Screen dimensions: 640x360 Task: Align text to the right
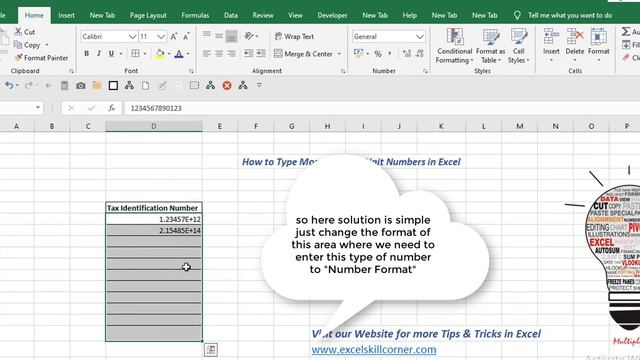231,53
